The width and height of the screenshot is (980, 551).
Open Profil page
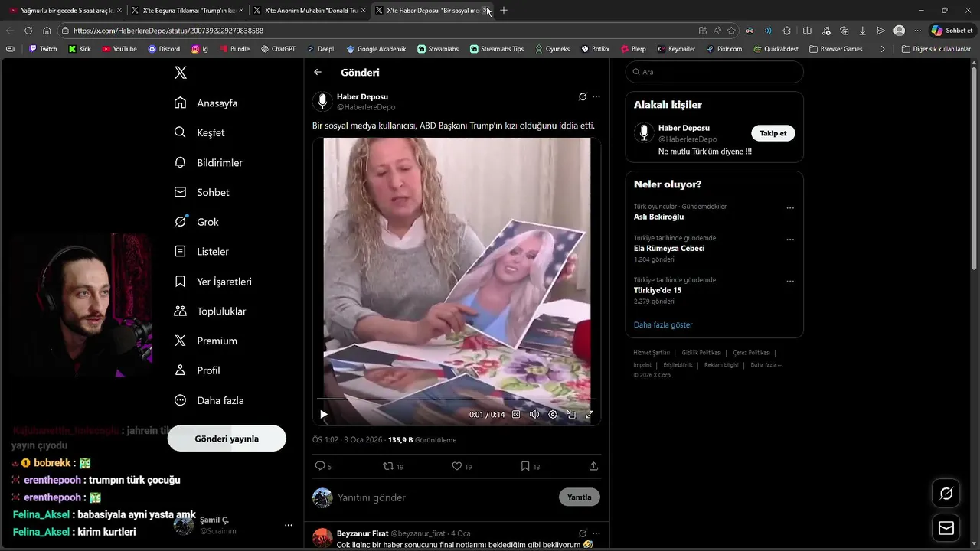(x=198, y=370)
